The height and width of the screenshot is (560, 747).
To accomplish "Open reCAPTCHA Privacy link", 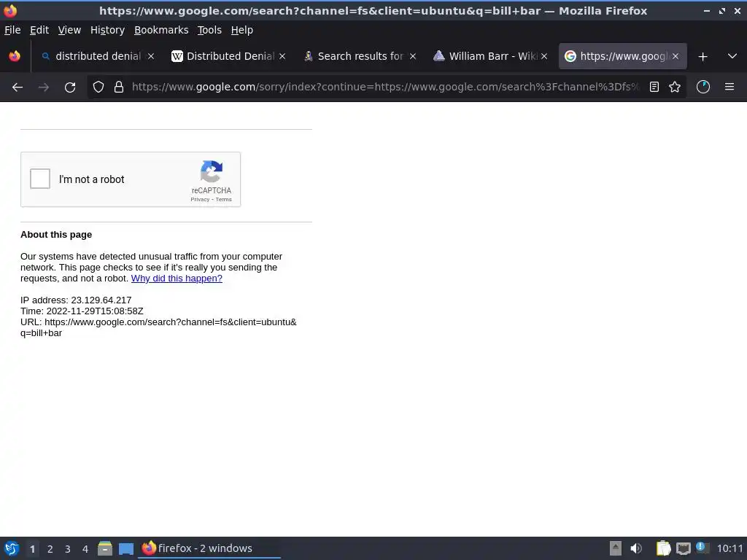I will click(200, 200).
